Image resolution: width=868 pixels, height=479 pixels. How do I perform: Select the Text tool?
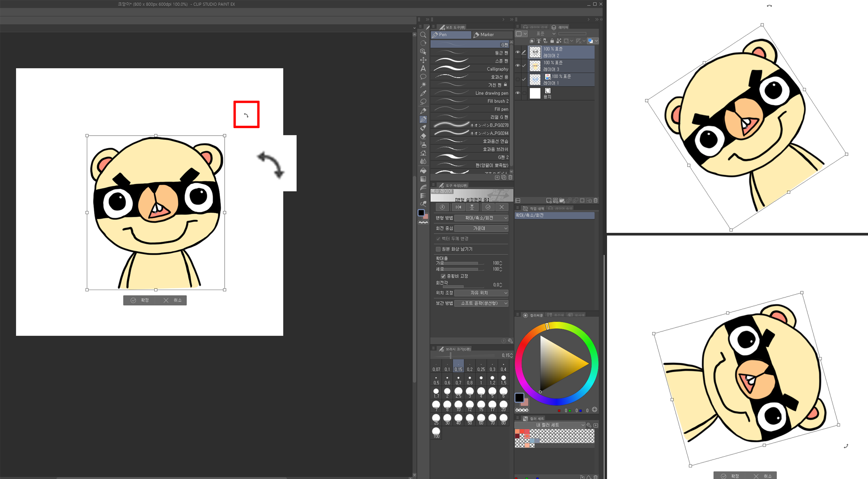click(423, 68)
